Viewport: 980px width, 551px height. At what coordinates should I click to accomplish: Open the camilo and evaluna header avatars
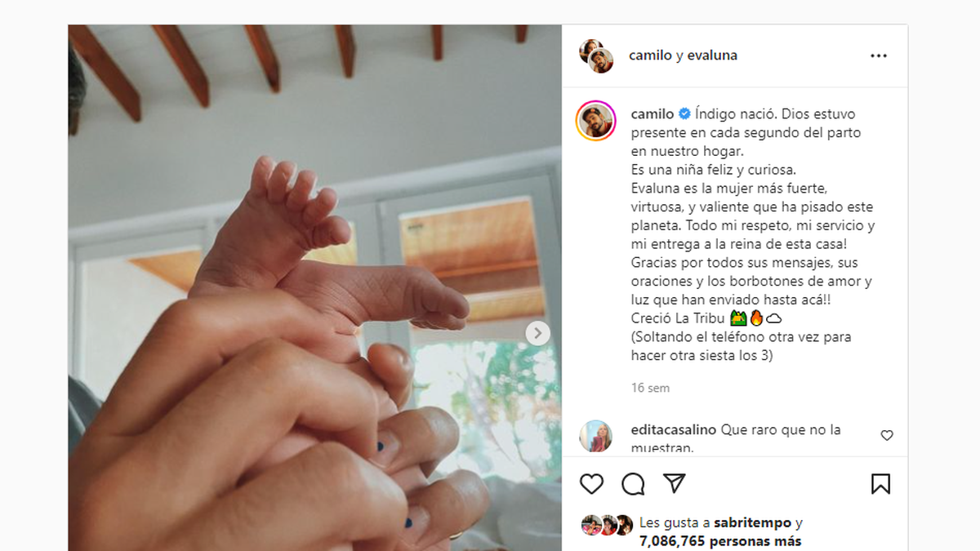click(x=596, y=56)
